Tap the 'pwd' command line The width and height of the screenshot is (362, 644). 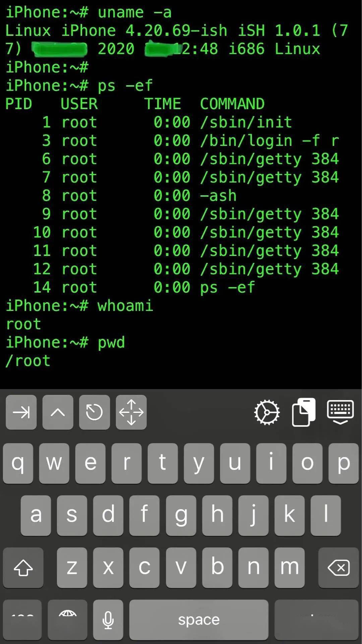click(65, 343)
